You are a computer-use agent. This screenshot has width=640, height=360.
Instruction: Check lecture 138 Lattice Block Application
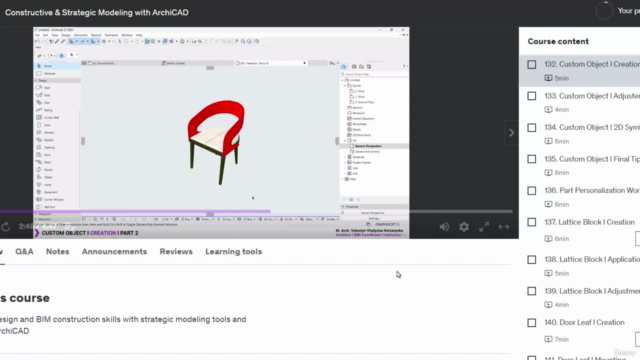point(531,260)
